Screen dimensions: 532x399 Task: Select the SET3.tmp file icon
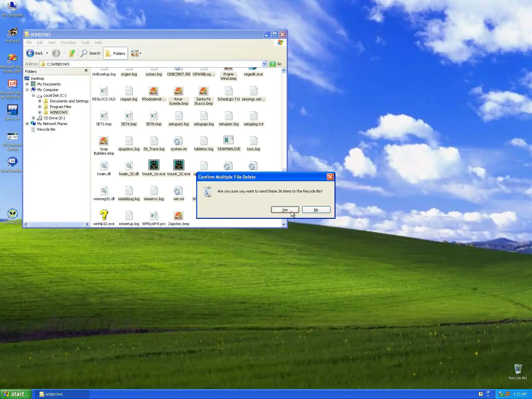tap(104, 116)
